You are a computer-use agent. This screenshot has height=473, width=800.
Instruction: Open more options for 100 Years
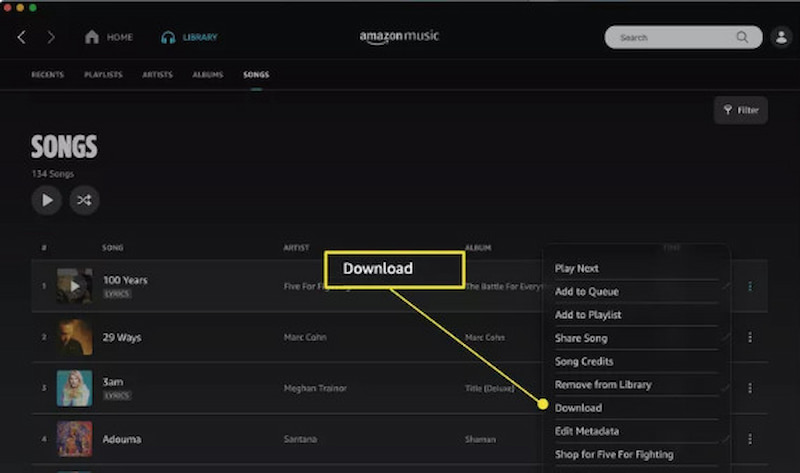[x=750, y=286]
